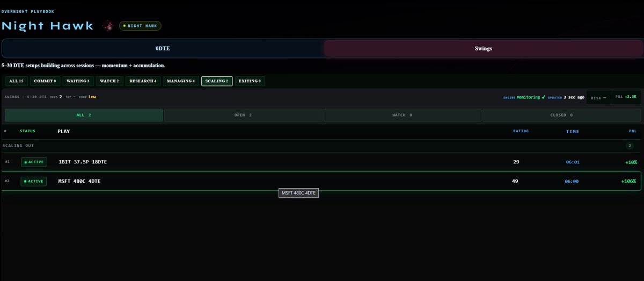Click ACTIVE badge on MSFT row
Viewport: 644px width, 281px height.
coord(34,181)
